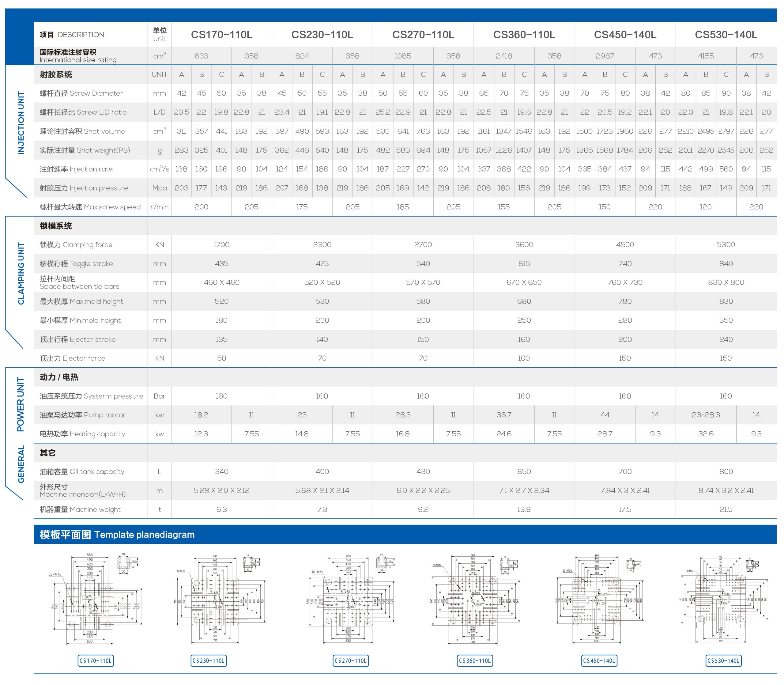Click the INJECTION UNIT side label
The height and width of the screenshot is (685, 784).
click(21, 123)
